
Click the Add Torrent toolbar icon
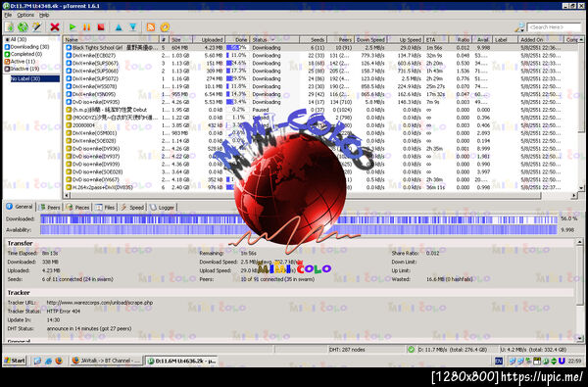point(9,27)
